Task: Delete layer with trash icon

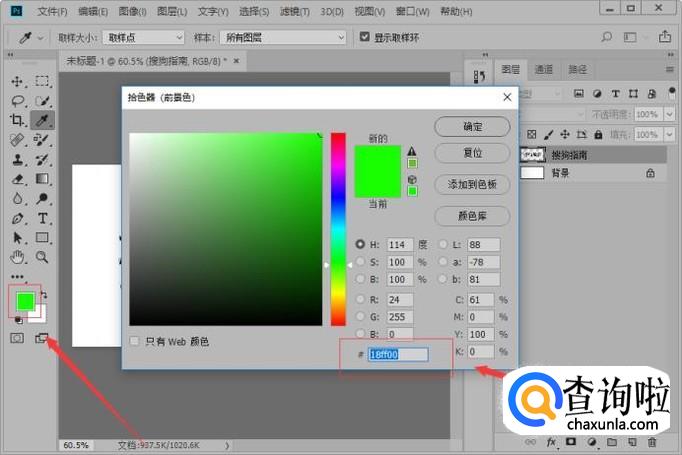Action: 652,442
